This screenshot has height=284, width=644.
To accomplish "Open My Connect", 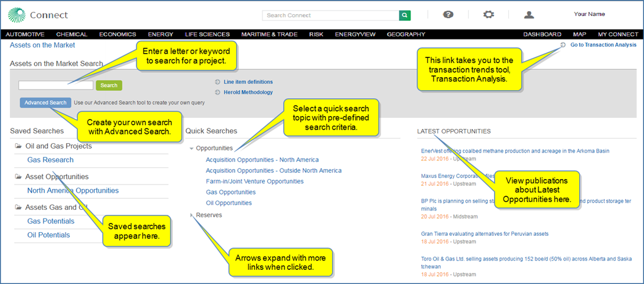I will point(618,35).
